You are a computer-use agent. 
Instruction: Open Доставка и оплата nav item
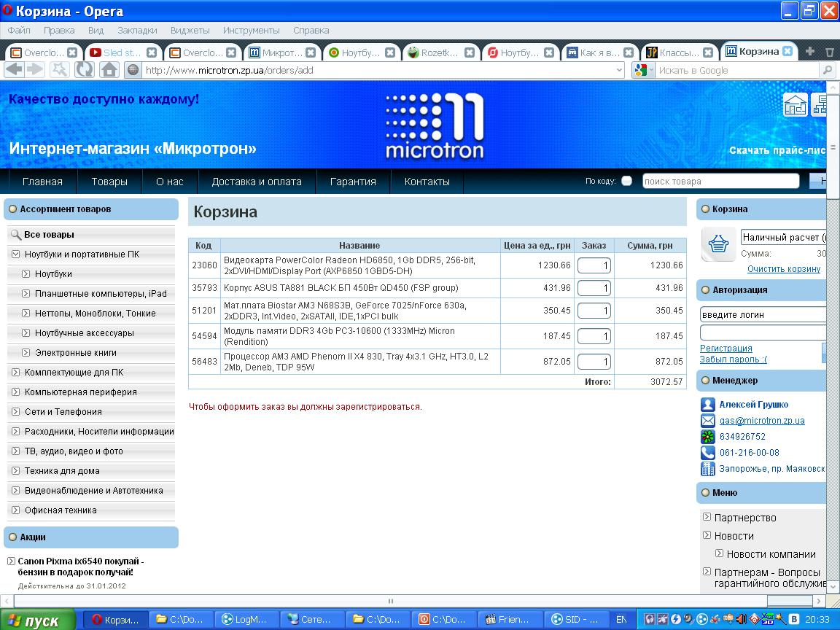tap(257, 182)
